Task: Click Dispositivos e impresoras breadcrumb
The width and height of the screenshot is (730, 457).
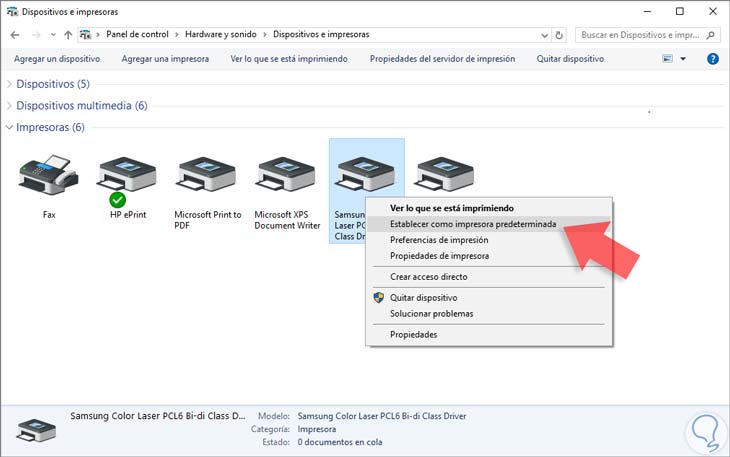Action: tap(321, 34)
